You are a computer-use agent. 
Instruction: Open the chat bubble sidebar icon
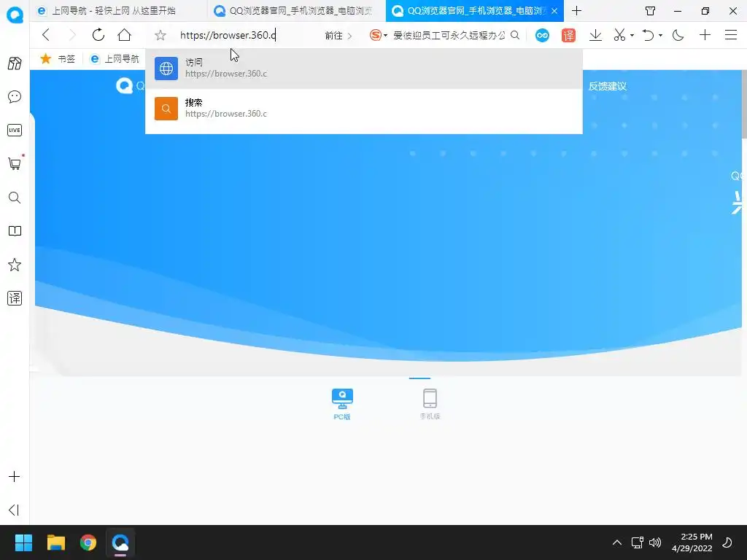pyautogui.click(x=15, y=97)
